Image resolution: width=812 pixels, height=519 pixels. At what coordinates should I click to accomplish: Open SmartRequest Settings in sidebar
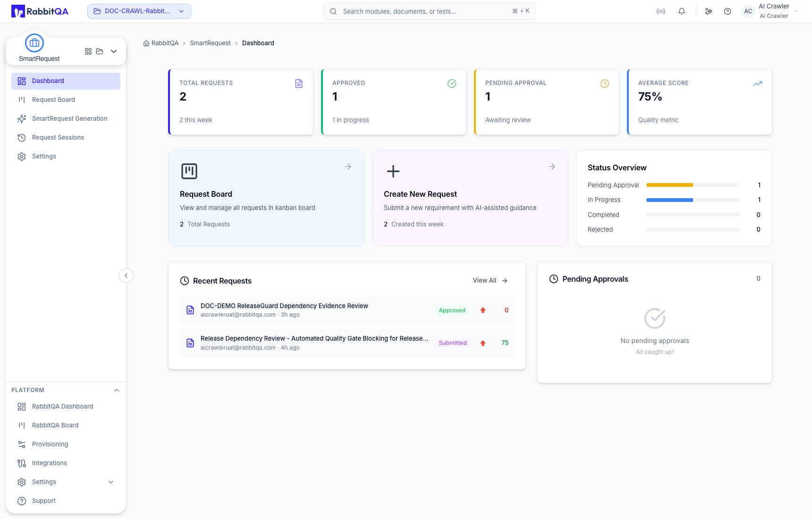66,157
